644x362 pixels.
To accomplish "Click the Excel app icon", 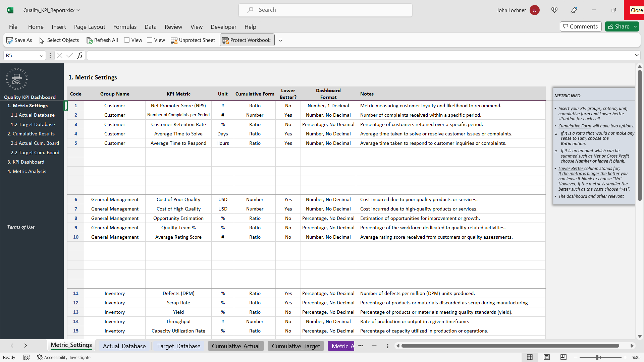I will [10, 10].
